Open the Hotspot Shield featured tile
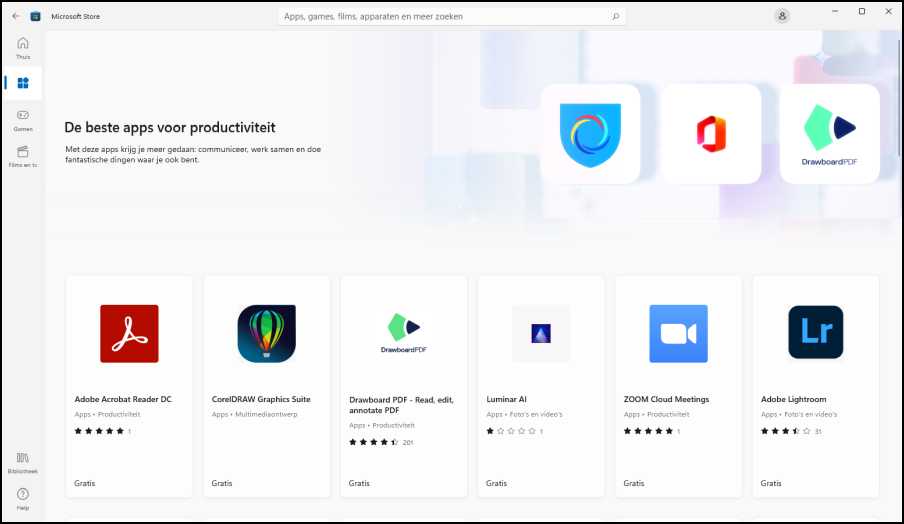Image resolution: width=904 pixels, height=524 pixels. (x=590, y=134)
